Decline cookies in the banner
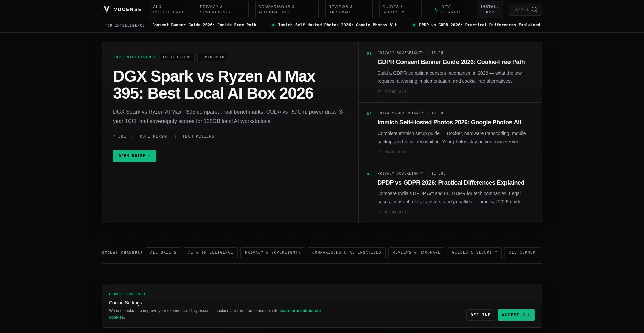Image resolution: width=644 pixels, height=333 pixels. click(480, 315)
